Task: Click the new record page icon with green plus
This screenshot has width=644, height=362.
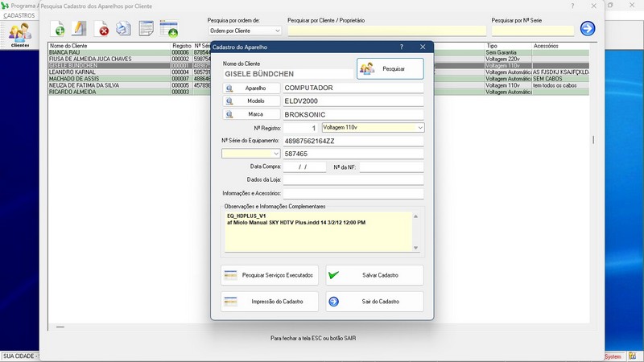Action: [57, 29]
